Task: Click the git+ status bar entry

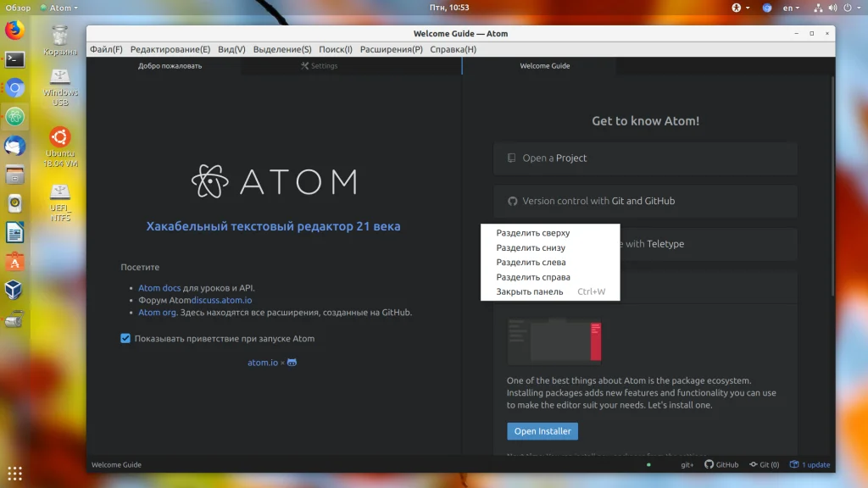Action: (x=687, y=465)
